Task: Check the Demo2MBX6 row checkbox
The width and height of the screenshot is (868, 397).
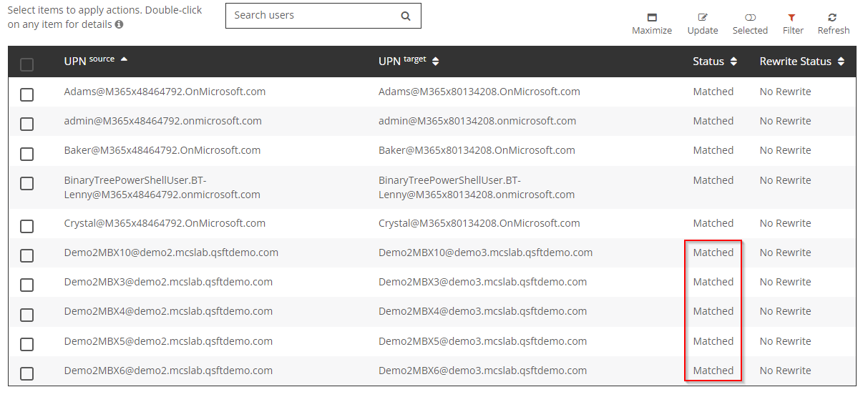Action: tap(26, 373)
